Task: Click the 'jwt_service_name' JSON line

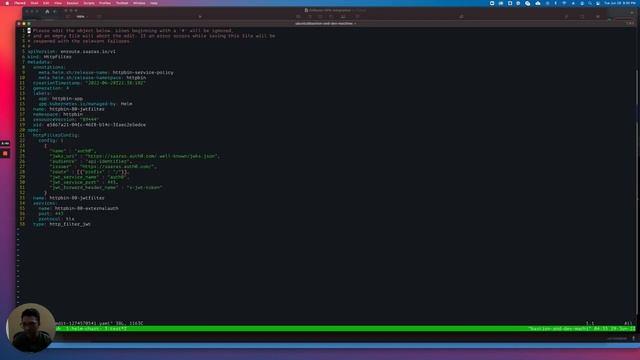Action: click(x=89, y=177)
